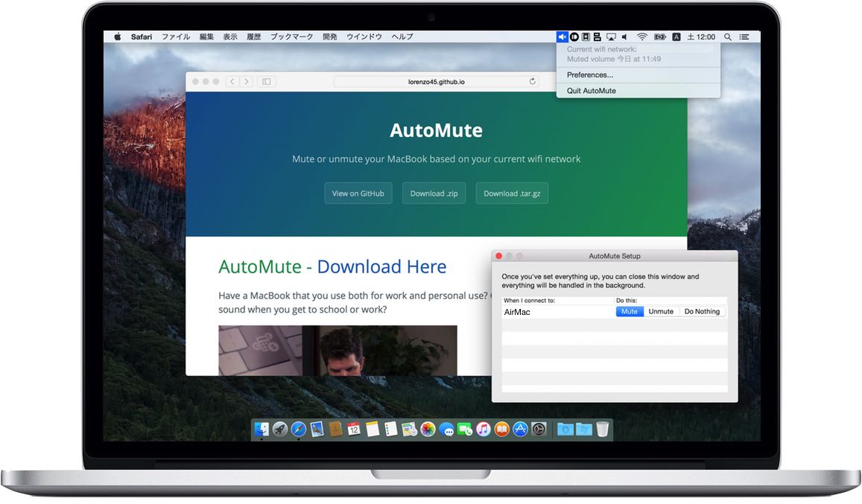This screenshot has width=862, height=504.
Task: Open Notes in the Dock
Action: (373, 430)
